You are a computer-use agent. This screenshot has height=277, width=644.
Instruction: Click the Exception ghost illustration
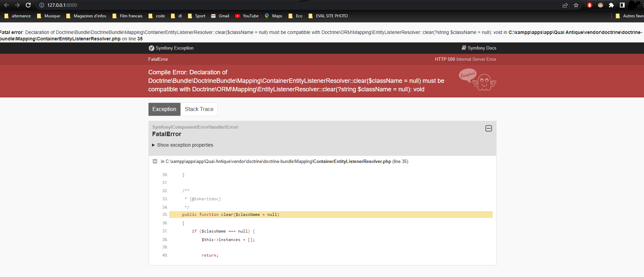(477, 80)
